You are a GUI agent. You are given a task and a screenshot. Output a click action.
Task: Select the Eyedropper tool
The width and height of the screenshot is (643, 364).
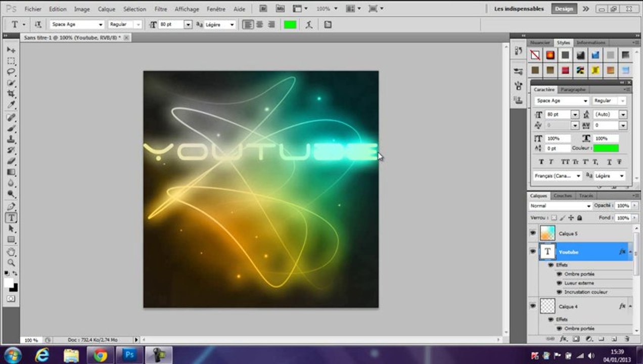(x=11, y=105)
